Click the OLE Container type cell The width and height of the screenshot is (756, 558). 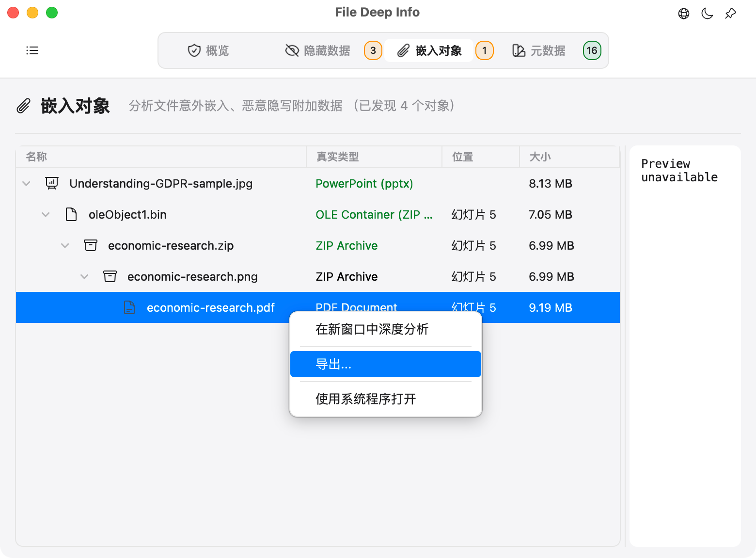(x=374, y=215)
